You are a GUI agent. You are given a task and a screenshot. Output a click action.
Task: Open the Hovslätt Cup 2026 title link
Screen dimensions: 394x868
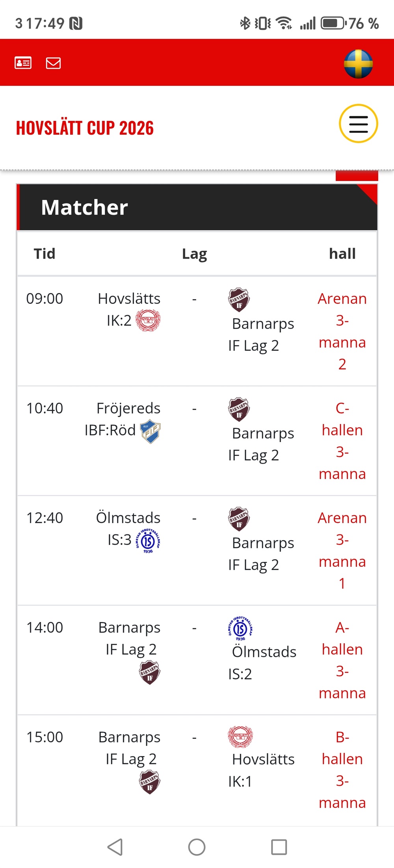click(x=85, y=128)
